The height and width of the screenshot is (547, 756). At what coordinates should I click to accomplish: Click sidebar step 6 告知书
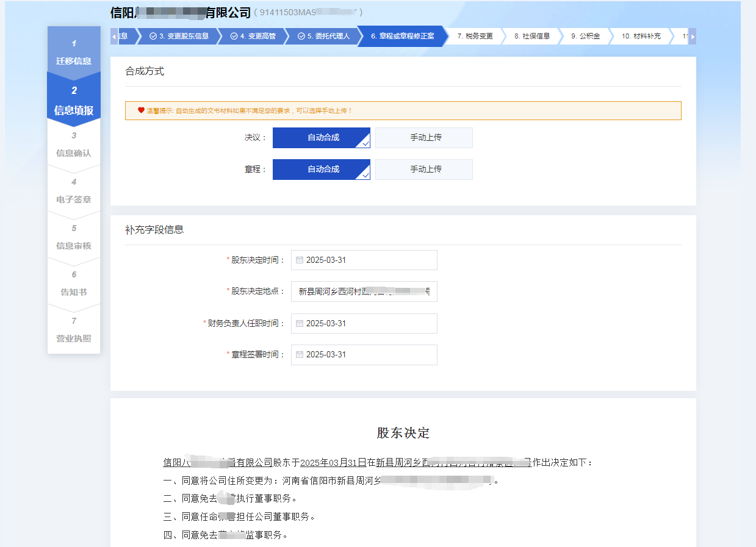tap(74, 284)
